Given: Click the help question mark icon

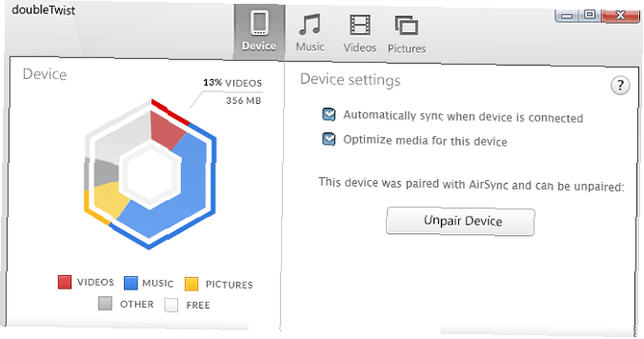Looking at the screenshot, I should point(620,86).
